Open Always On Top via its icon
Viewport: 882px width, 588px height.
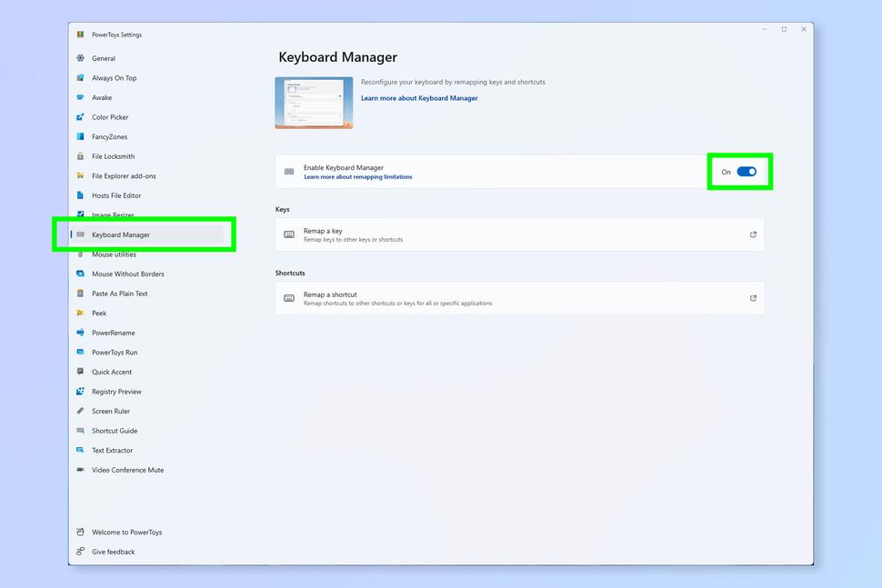tap(82, 77)
